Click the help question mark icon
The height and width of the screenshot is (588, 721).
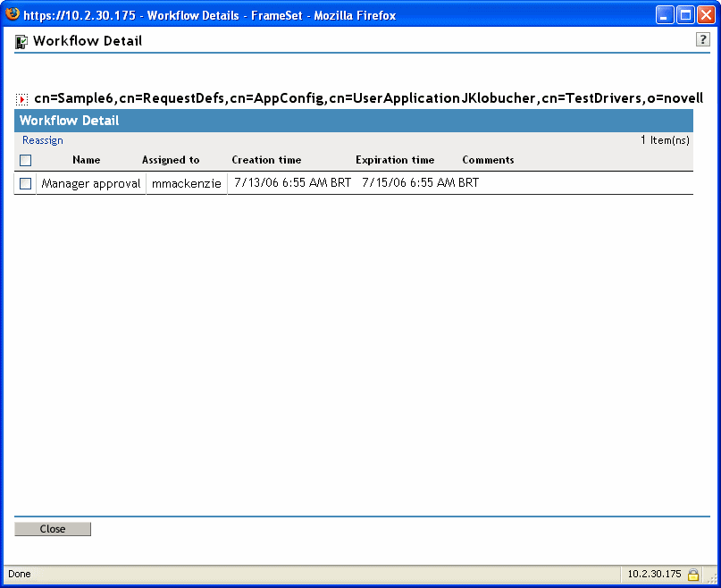click(x=702, y=39)
